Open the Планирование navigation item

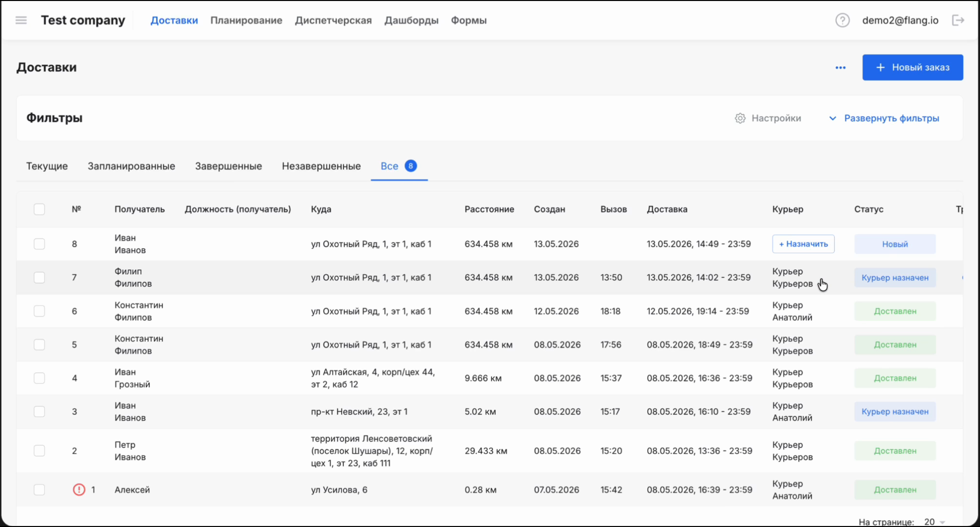coord(246,20)
